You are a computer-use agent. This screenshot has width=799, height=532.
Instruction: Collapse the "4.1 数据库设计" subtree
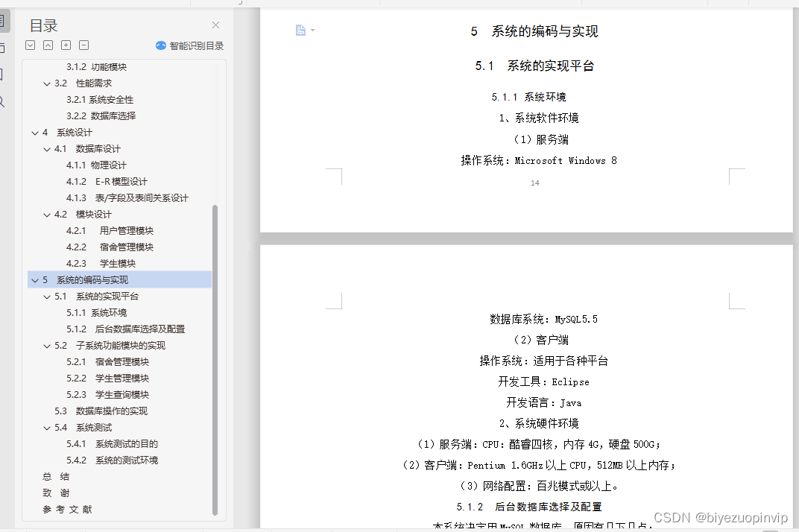(46, 148)
